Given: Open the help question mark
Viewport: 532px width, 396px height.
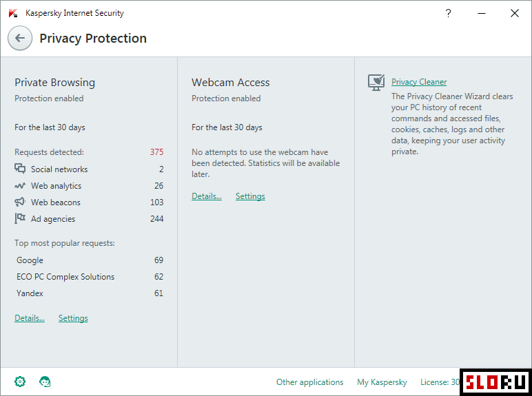Looking at the screenshot, I should tap(448, 13).
